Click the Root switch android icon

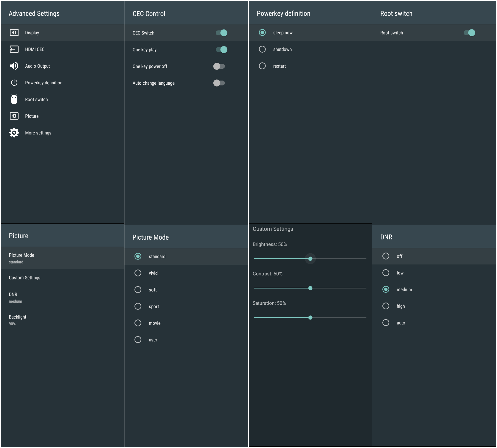point(14,99)
